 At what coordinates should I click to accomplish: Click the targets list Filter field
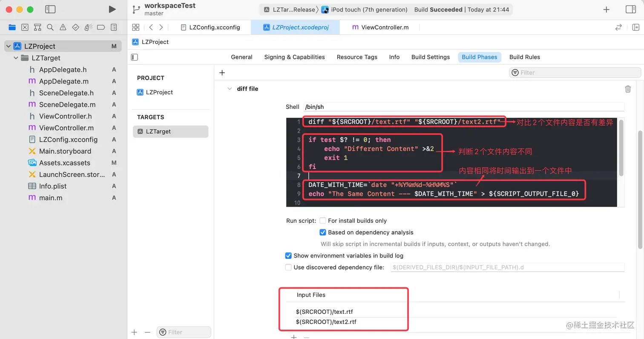tap(184, 332)
